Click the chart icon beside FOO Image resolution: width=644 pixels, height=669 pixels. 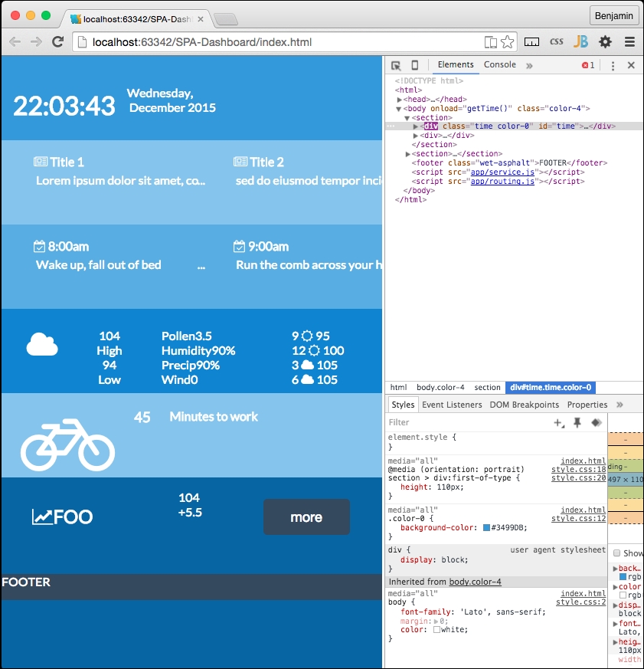coord(42,517)
